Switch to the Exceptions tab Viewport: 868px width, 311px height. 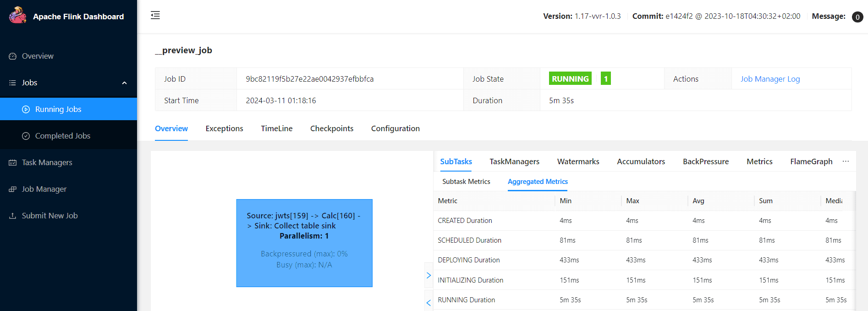pyautogui.click(x=224, y=128)
